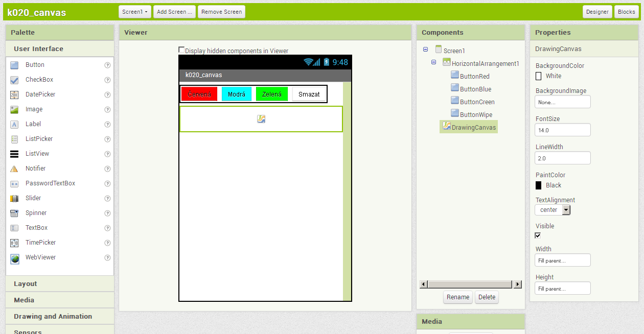Click the Delete button

[x=487, y=297]
